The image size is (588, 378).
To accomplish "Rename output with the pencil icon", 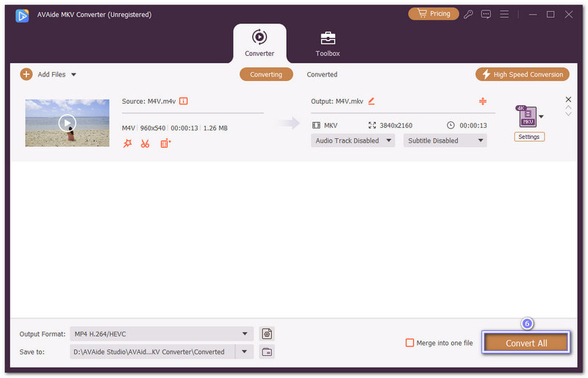I will coord(371,101).
